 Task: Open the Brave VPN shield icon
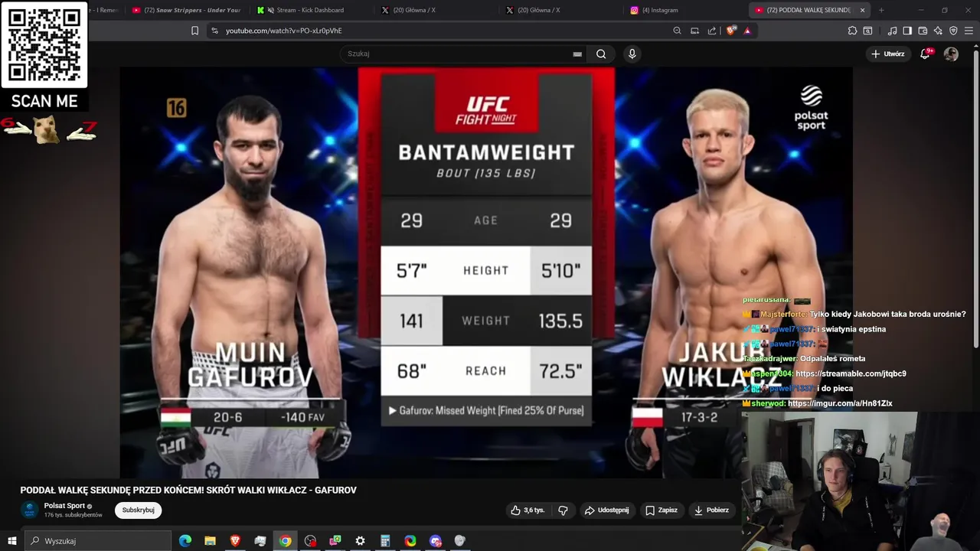[x=953, y=31]
